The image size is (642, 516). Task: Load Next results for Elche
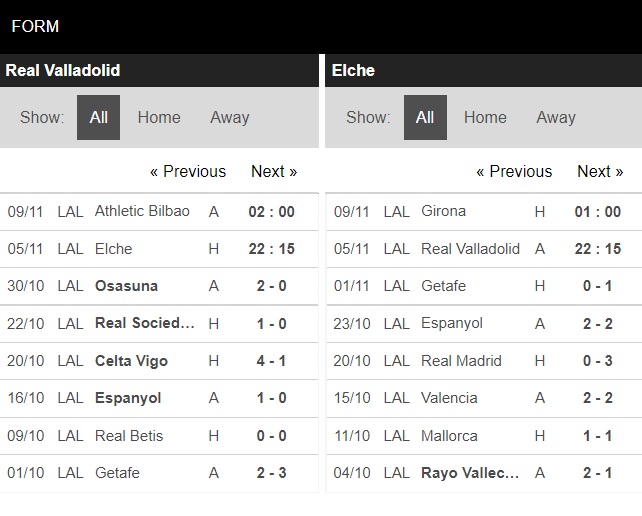(x=600, y=171)
